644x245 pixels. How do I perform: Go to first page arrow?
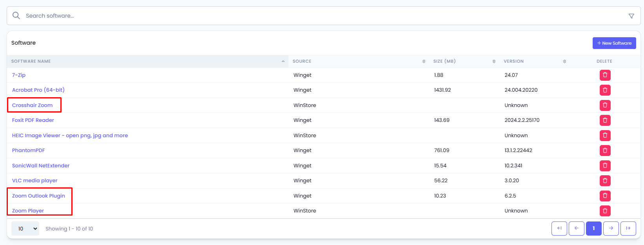click(559, 229)
